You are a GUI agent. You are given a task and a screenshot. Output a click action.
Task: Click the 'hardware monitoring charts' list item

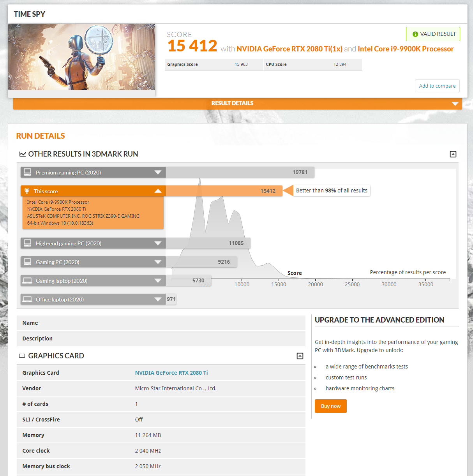click(360, 388)
